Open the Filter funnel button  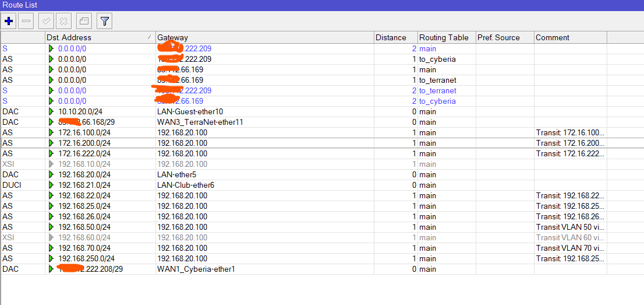(104, 20)
